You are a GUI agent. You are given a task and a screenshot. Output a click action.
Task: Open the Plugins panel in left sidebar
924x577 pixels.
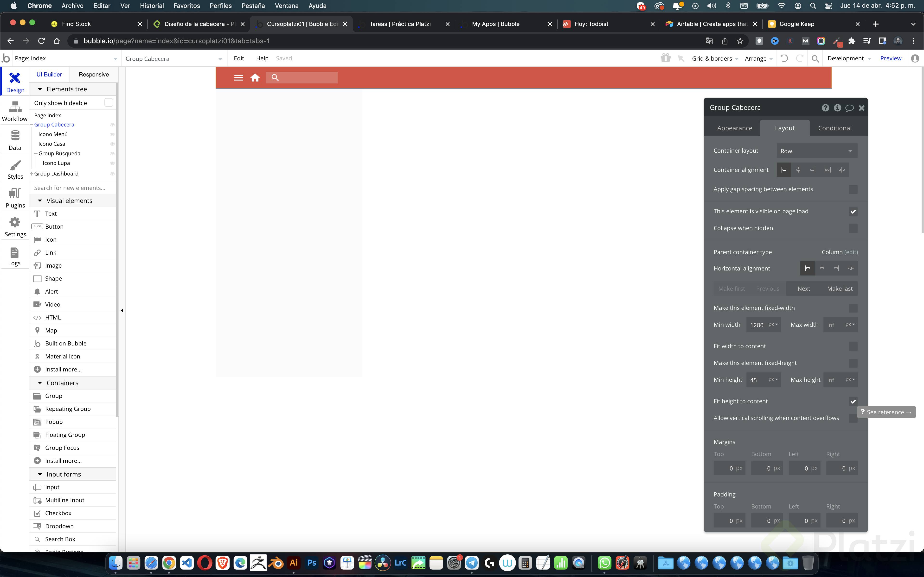pos(14,197)
